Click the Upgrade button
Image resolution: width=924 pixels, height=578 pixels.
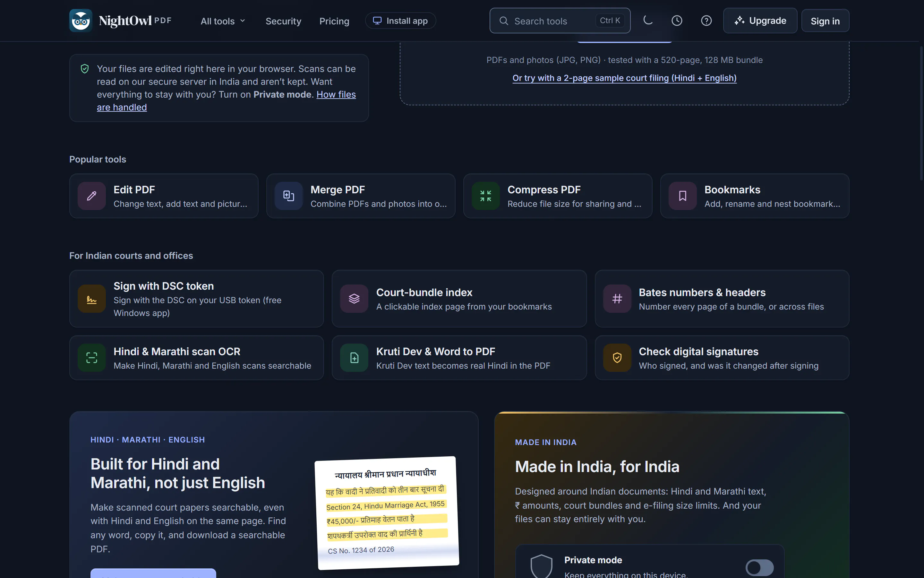tap(760, 21)
